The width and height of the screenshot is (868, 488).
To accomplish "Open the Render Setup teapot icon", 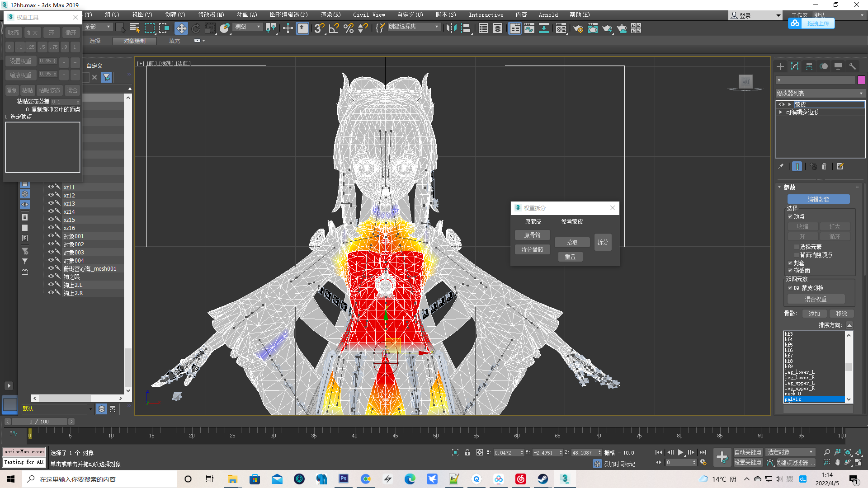I will tap(578, 28).
